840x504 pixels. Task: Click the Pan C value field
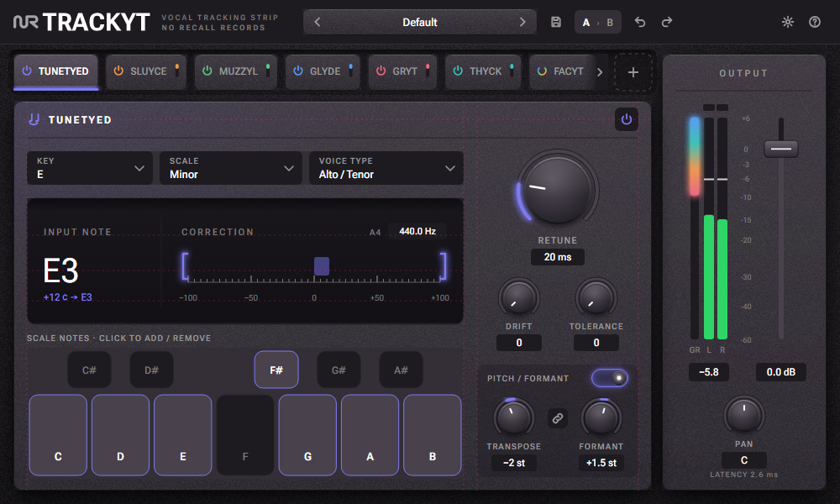(744, 460)
